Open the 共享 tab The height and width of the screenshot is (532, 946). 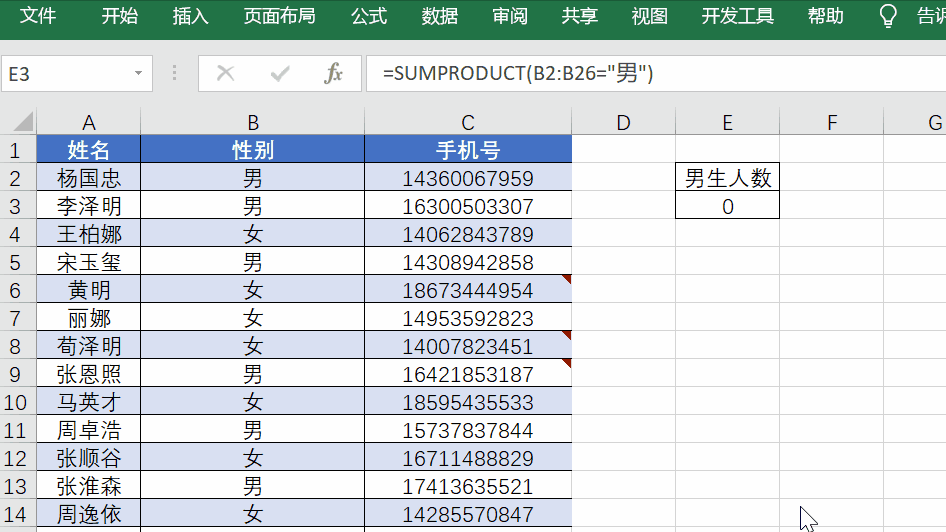click(580, 16)
